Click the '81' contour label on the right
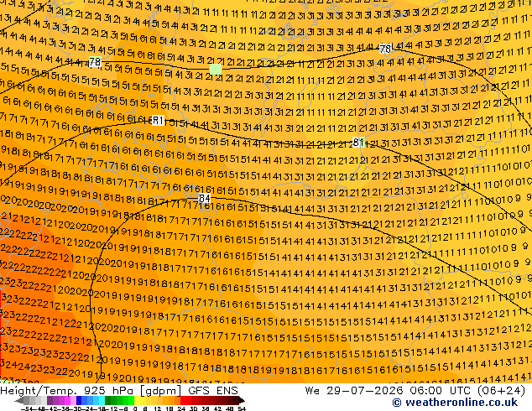The image size is (532, 411). point(358,142)
